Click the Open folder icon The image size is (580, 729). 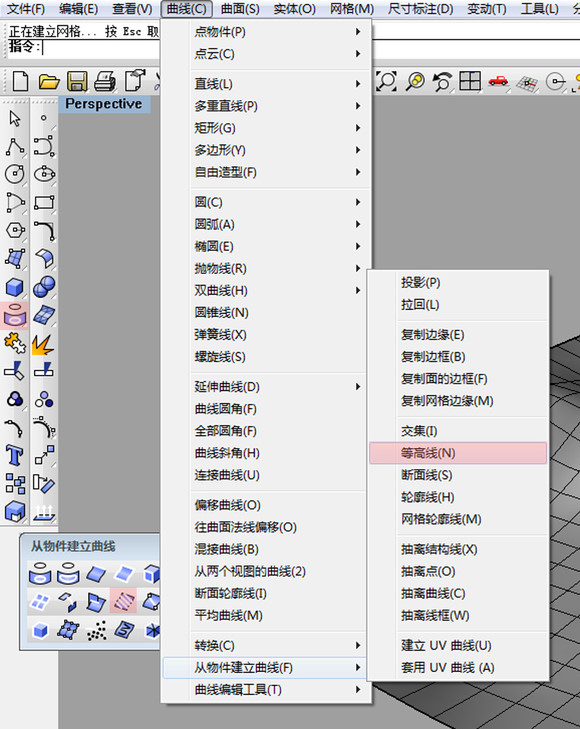click(x=49, y=82)
